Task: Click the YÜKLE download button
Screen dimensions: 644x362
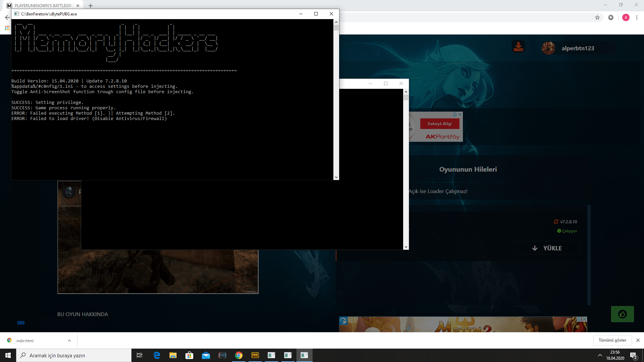Action: [x=547, y=248]
